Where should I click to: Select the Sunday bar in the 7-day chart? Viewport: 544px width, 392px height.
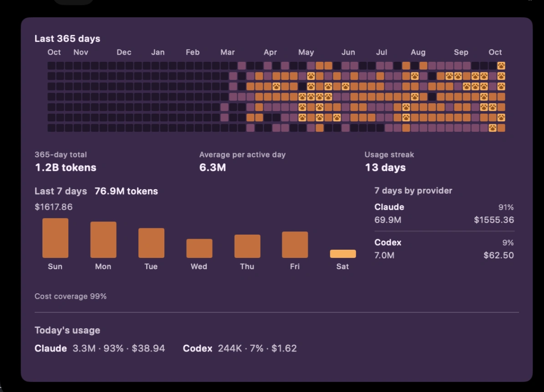(x=55, y=238)
